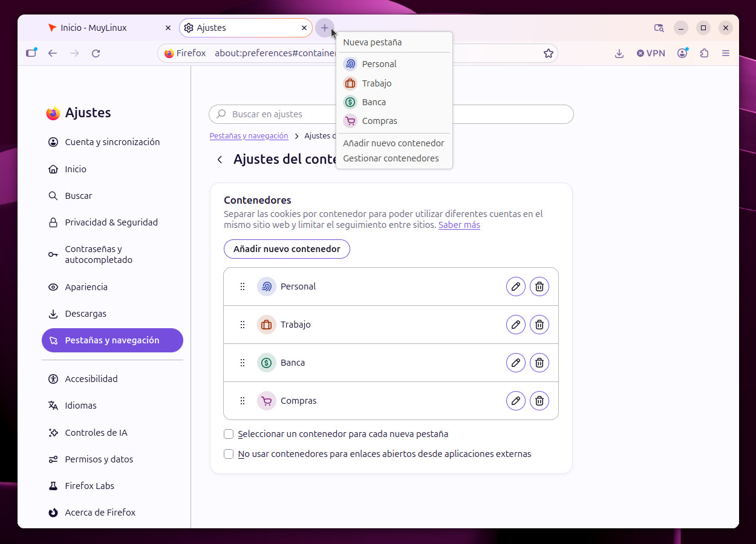Delete the Compras container with trash icon

coord(539,401)
